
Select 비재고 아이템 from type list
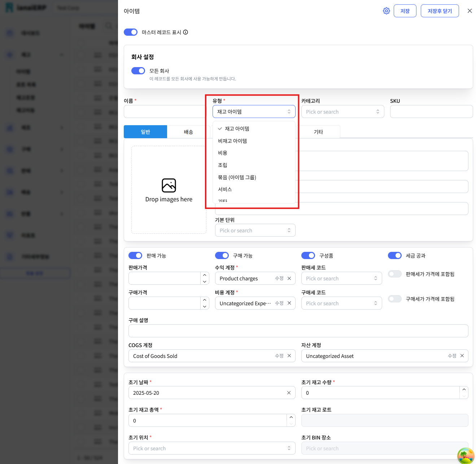254,141
